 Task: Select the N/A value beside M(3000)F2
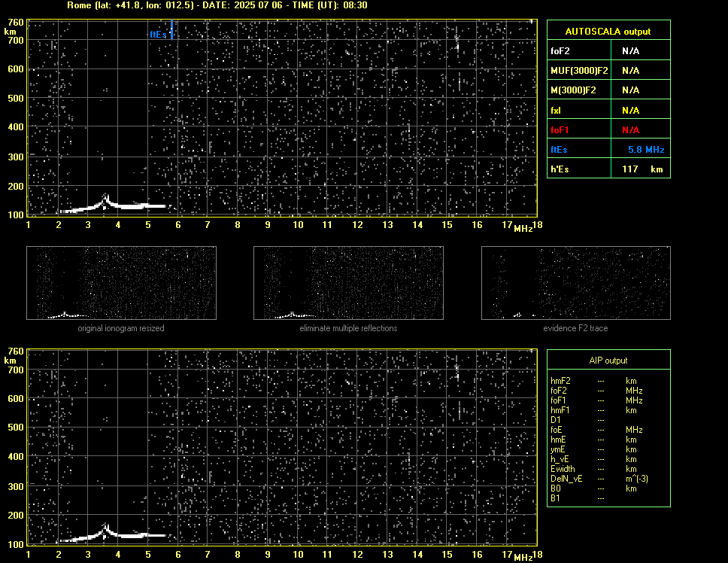pyautogui.click(x=630, y=90)
